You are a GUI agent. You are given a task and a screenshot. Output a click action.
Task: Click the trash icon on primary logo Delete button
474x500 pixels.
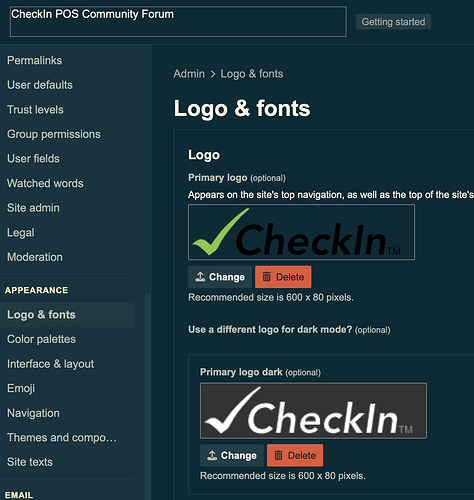pos(266,277)
